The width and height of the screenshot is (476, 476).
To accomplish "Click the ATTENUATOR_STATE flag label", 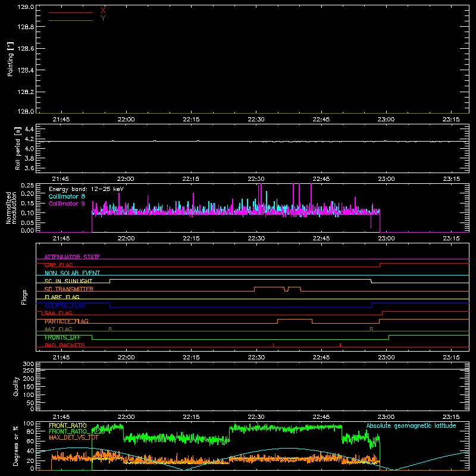I will coord(72,257).
